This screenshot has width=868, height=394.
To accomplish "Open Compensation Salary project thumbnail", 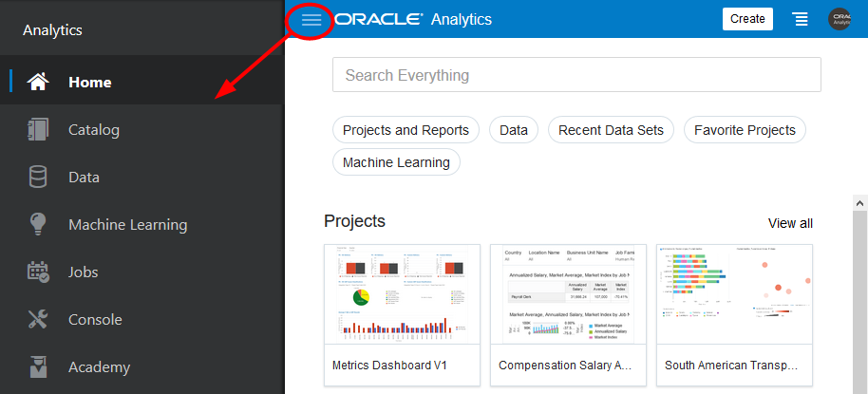I will pyautogui.click(x=568, y=294).
